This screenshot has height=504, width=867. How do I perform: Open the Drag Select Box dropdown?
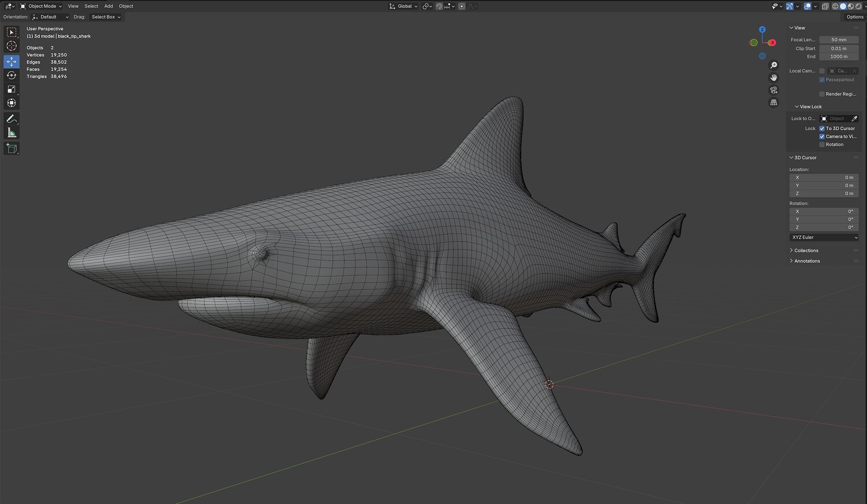[106, 17]
